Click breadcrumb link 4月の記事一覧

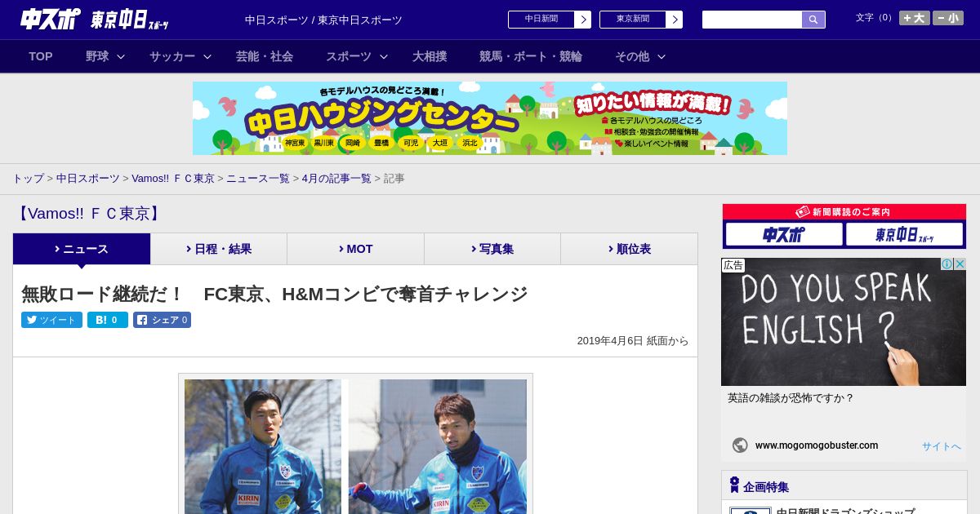[336, 179]
